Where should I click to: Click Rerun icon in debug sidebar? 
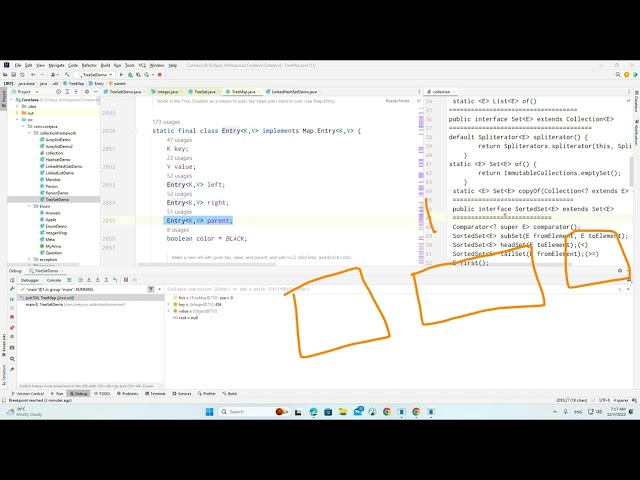12,280
